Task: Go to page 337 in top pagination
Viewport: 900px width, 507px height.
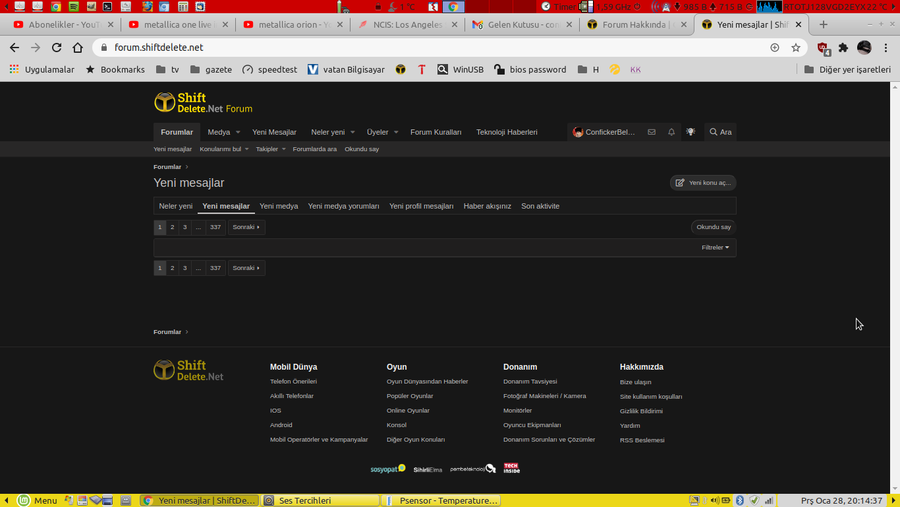Action: pyautogui.click(x=215, y=227)
